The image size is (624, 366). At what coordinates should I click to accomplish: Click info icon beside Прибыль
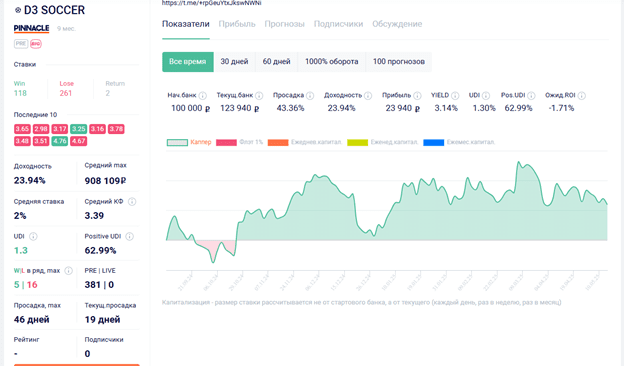click(417, 95)
